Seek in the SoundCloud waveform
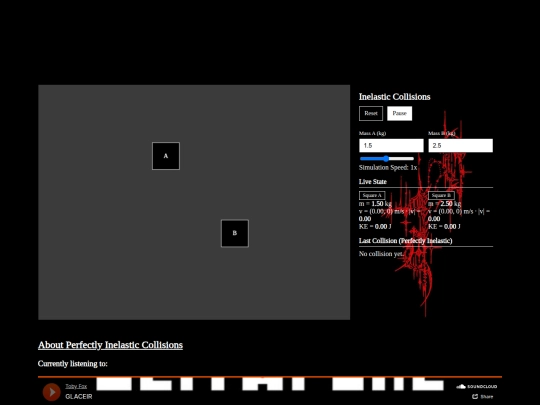 pyautogui.click(x=270, y=384)
